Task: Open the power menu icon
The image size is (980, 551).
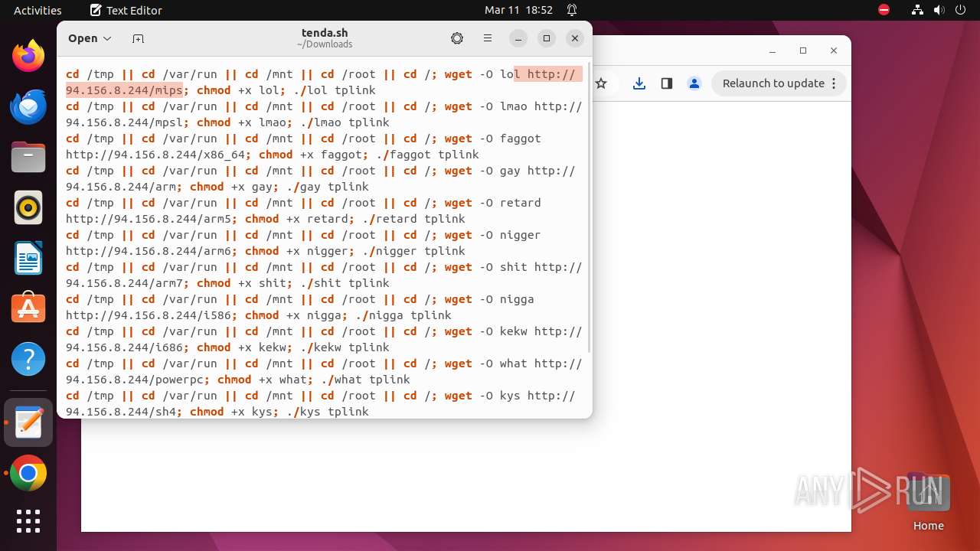Action: [960, 10]
